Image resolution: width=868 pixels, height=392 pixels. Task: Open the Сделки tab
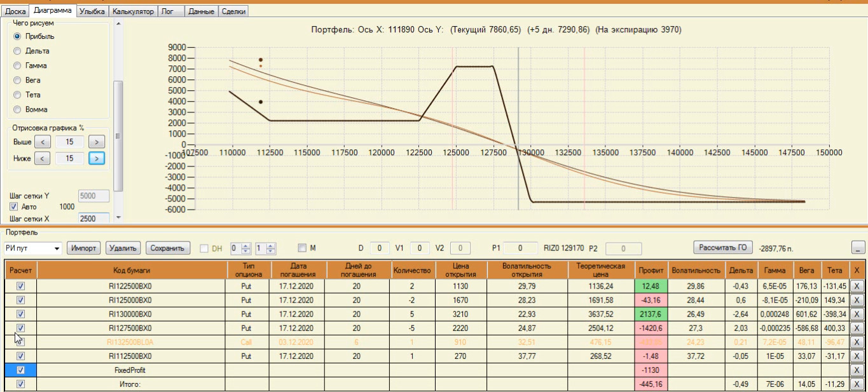click(x=233, y=11)
